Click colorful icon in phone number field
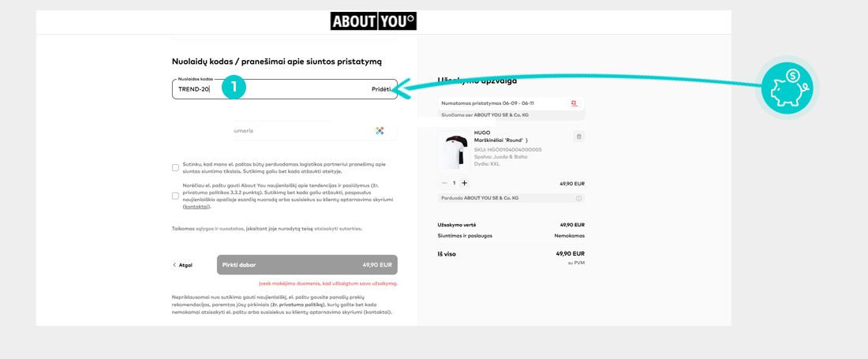This screenshot has width=868, height=359. [380, 131]
